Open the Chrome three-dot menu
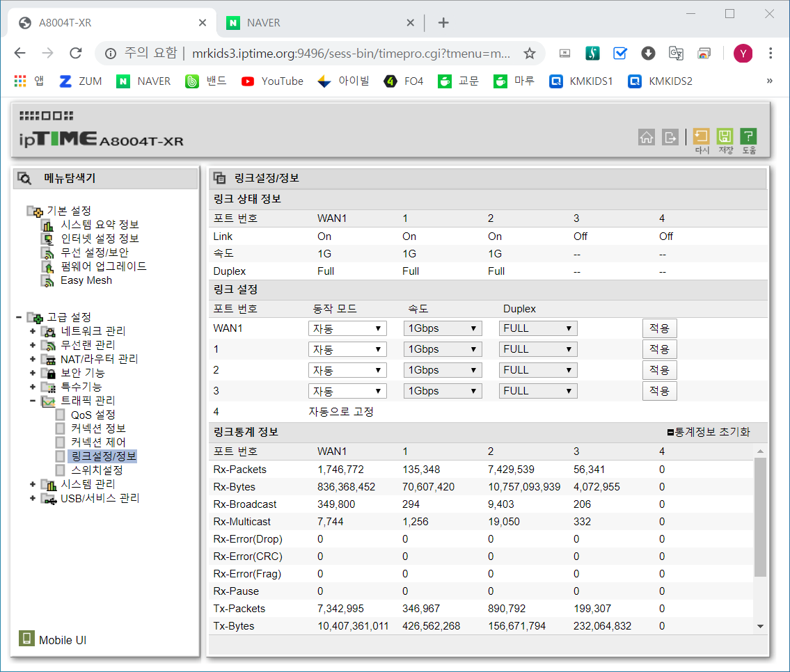 point(771,54)
